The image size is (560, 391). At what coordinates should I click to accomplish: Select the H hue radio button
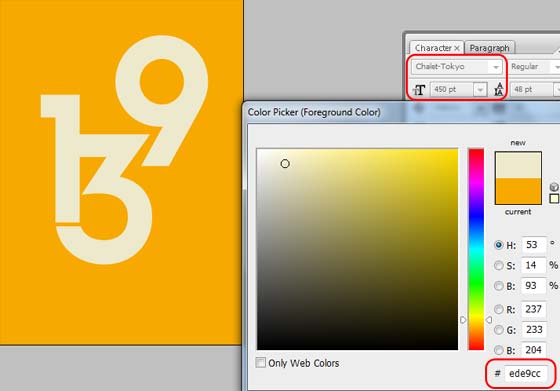point(499,245)
